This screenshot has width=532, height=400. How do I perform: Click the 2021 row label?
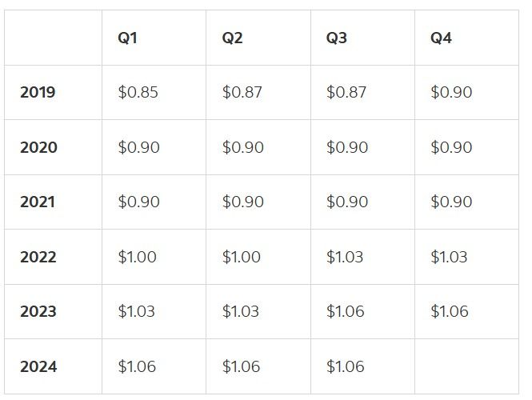(x=38, y=202)
